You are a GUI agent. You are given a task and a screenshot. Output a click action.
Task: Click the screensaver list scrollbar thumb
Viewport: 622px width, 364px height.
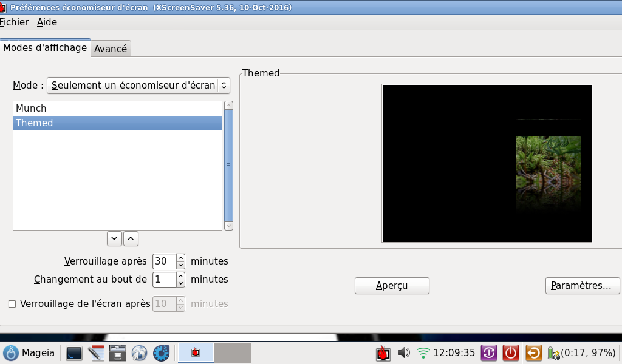(x=228, y=166)
